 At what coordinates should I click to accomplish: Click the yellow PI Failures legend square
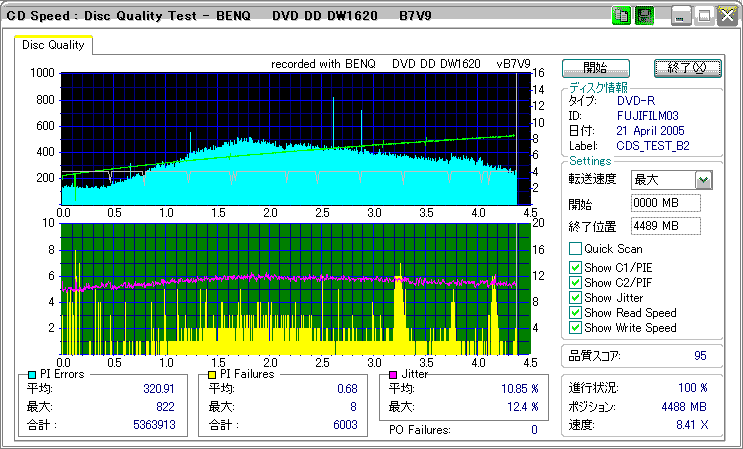click(x=212, y=375)
